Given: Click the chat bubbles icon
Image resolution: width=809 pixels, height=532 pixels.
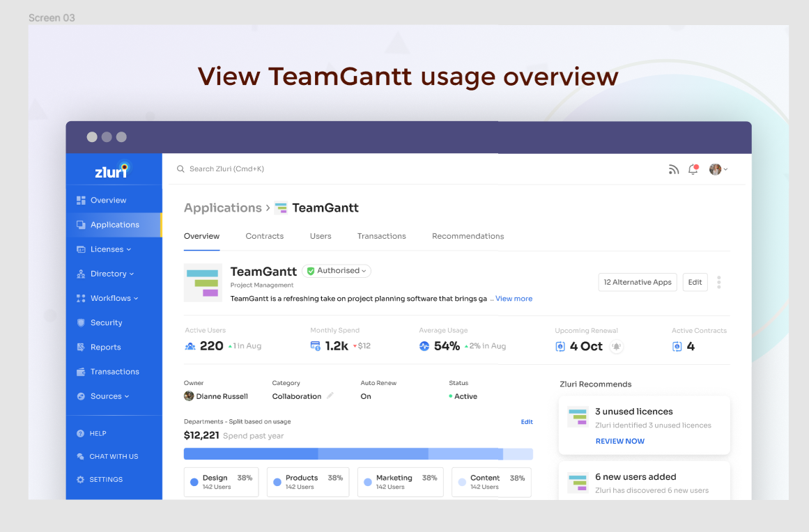Looking at the screenshot, I should 81,456.
